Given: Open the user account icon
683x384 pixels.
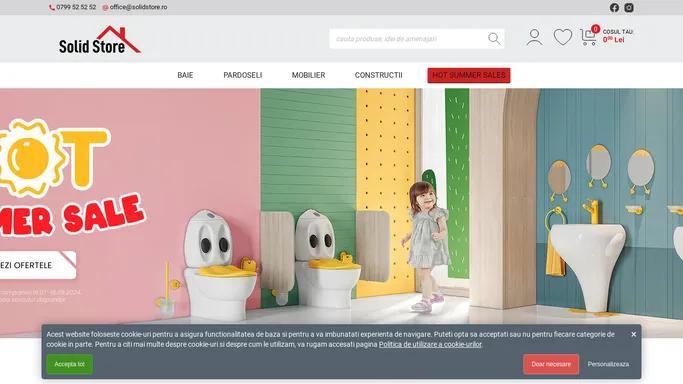Looking at the screenshot, I should tap(534, 37).
